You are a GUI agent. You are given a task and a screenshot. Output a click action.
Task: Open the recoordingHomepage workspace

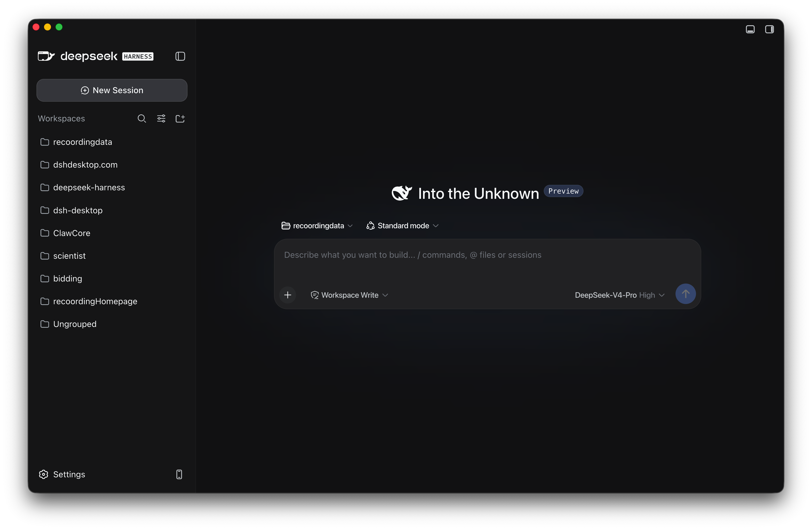point(112,301)
